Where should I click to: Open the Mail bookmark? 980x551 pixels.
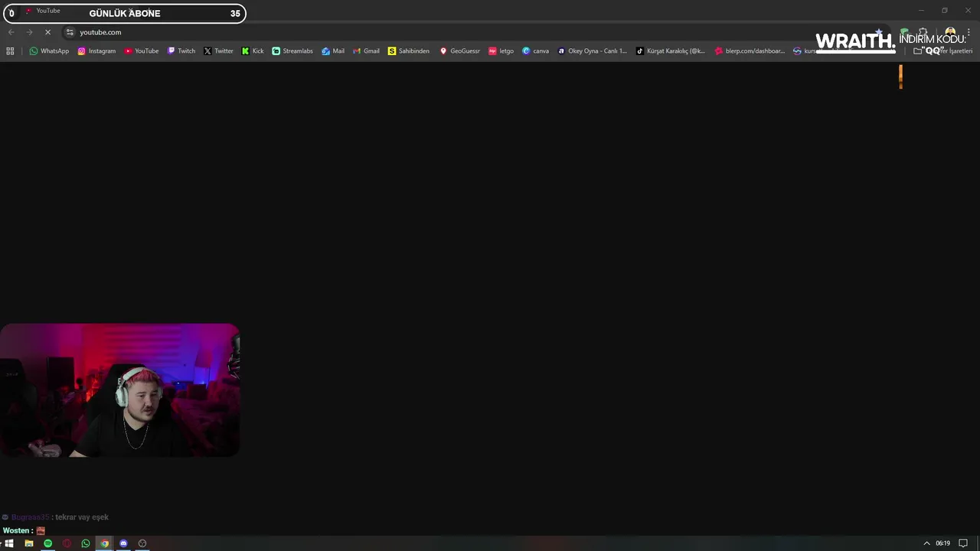point(333,51)
